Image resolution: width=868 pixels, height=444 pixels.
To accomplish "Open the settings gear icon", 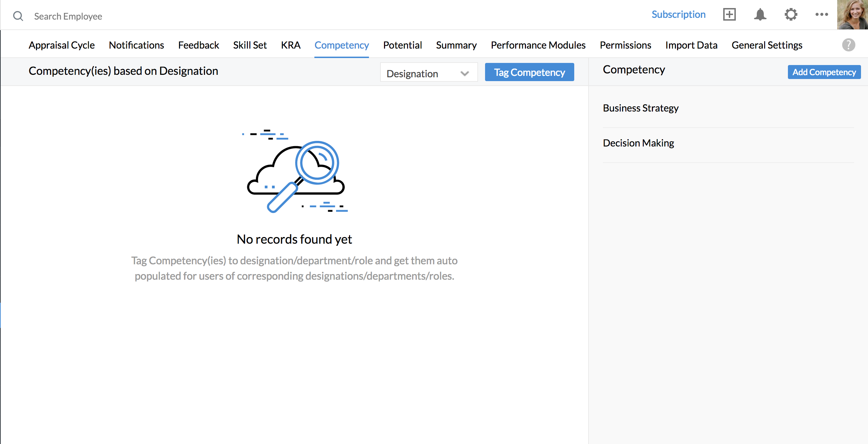I will pos(791,15).
